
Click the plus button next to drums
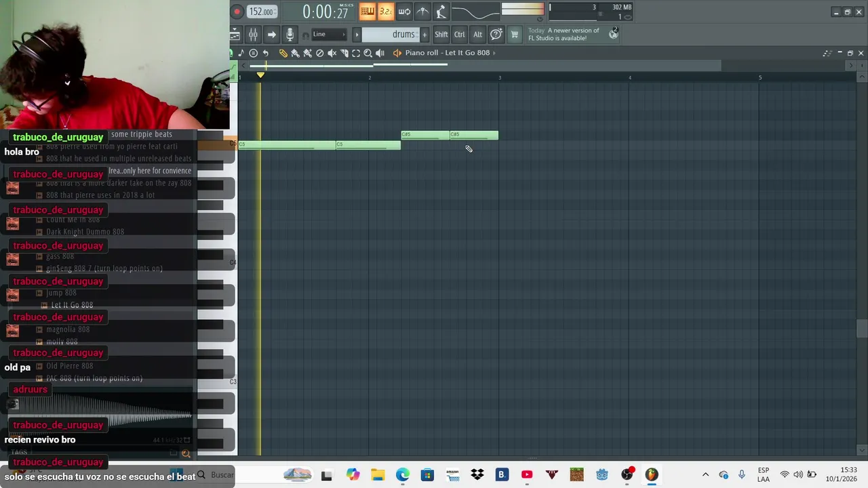pos(425,35)
